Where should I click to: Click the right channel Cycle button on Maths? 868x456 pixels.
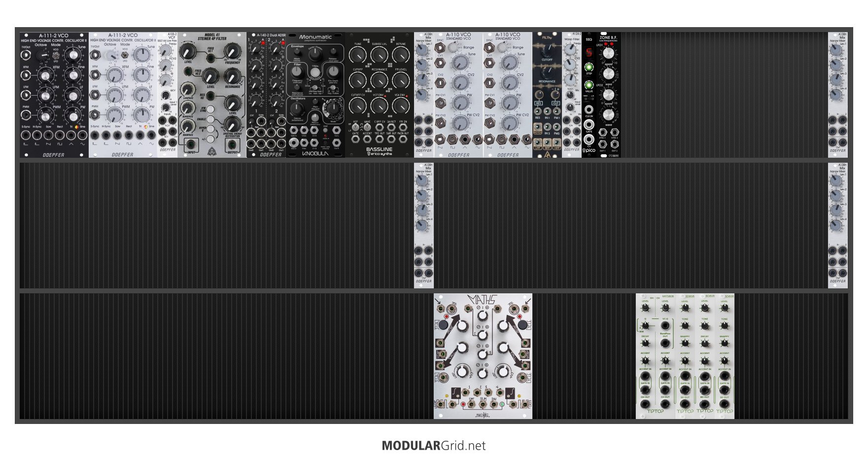click(x=523, y=325)
